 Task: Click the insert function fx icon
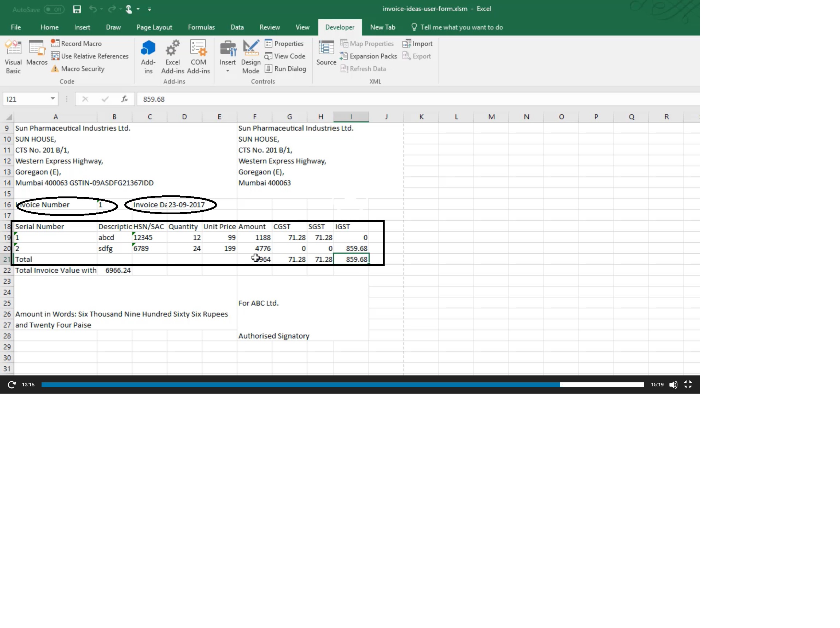coord(124,99)
